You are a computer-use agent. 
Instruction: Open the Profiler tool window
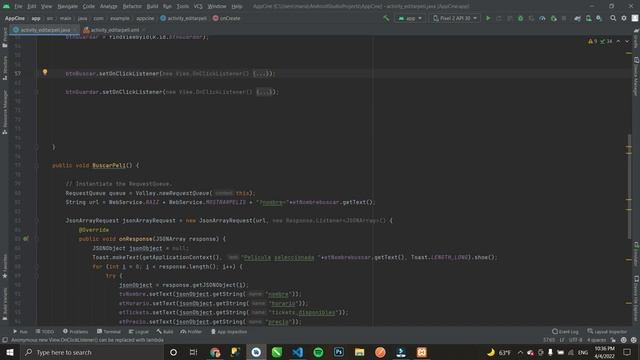(191, 331)
